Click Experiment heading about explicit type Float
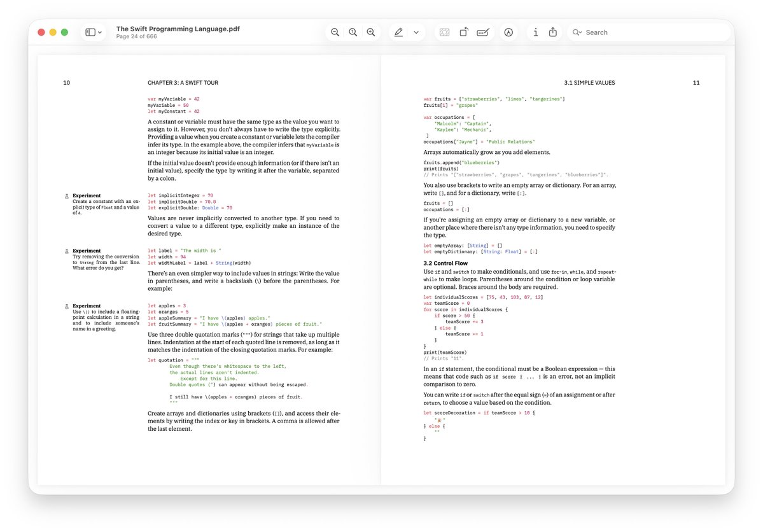The height and width of the screenshot is (532, 763). point(87,195)
